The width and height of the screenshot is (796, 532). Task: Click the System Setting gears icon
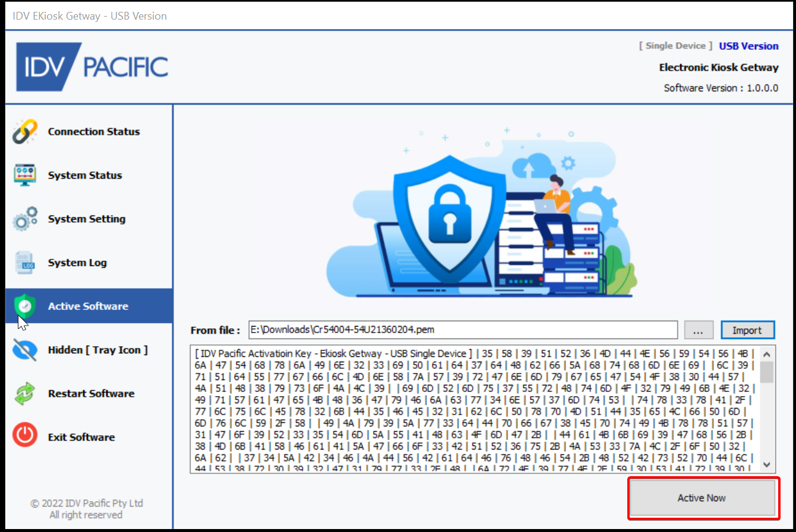[25, 218]
